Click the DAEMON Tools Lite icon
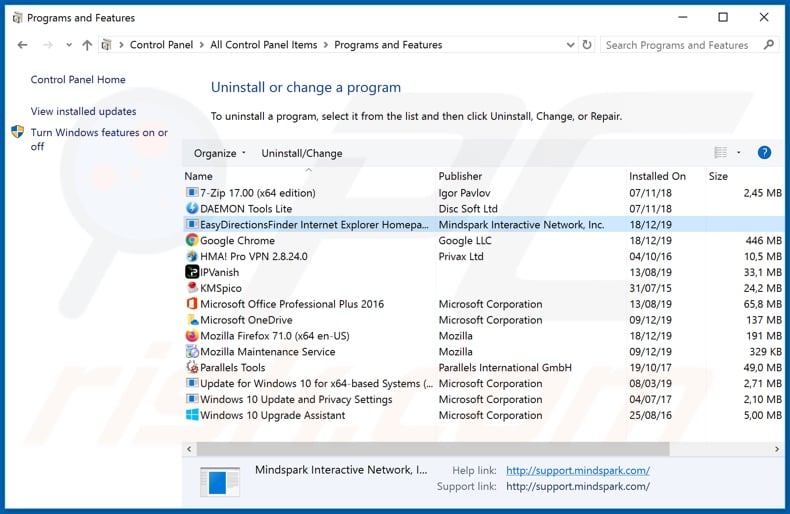Image resolution: width=790 pixels, height=514 pixels. (192, 208)
